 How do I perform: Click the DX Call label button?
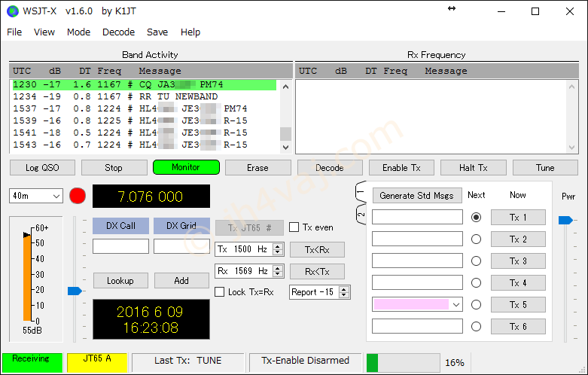tap(120, 226)
